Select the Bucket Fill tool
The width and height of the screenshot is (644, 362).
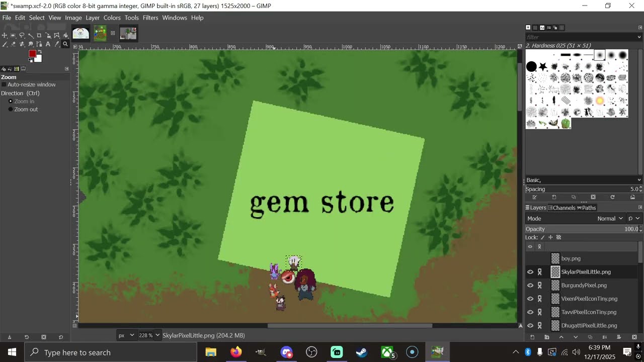65,35
